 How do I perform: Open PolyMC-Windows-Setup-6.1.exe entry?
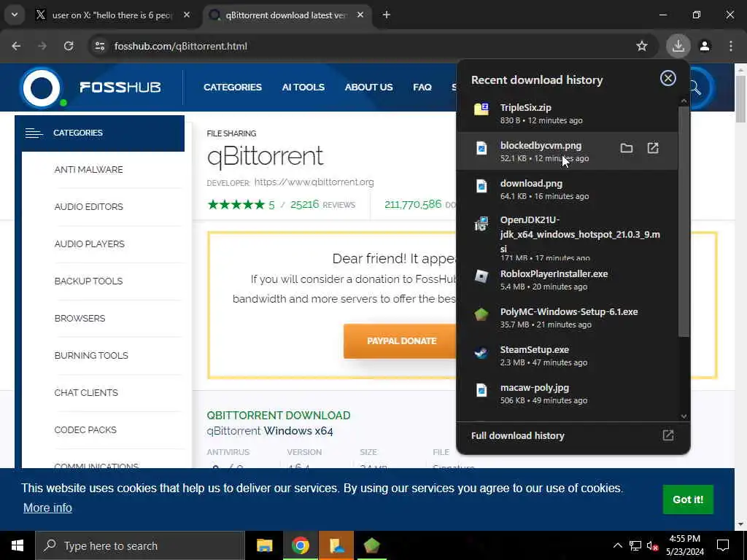(567, 318)
